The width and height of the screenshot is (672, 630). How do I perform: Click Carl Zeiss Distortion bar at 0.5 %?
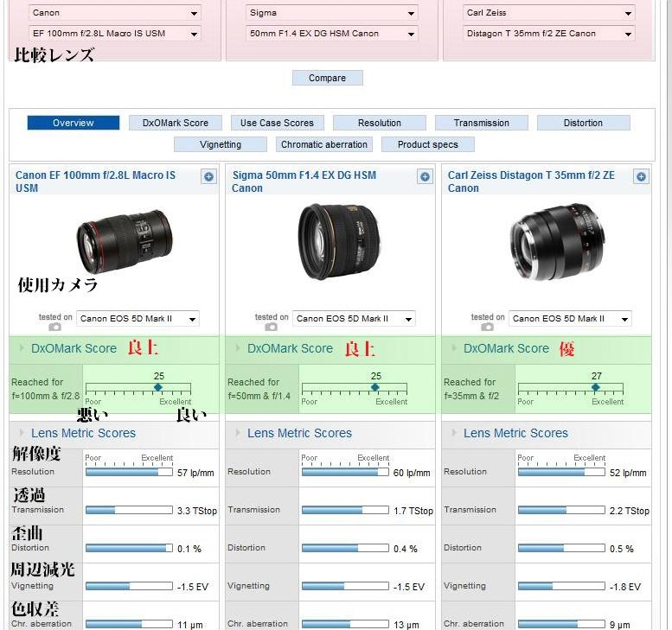561,548
